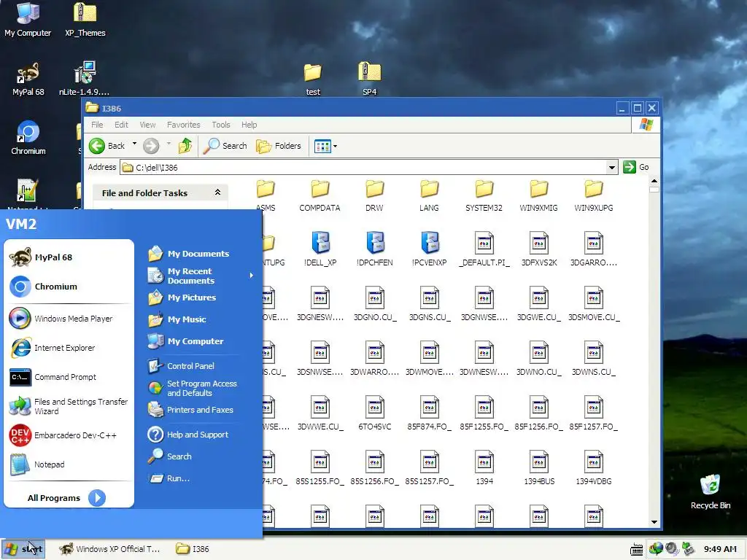This screenshot has width=747, height=560.
Task: Switch to Windows XP Official taskbar window
Action: point(110,549)
